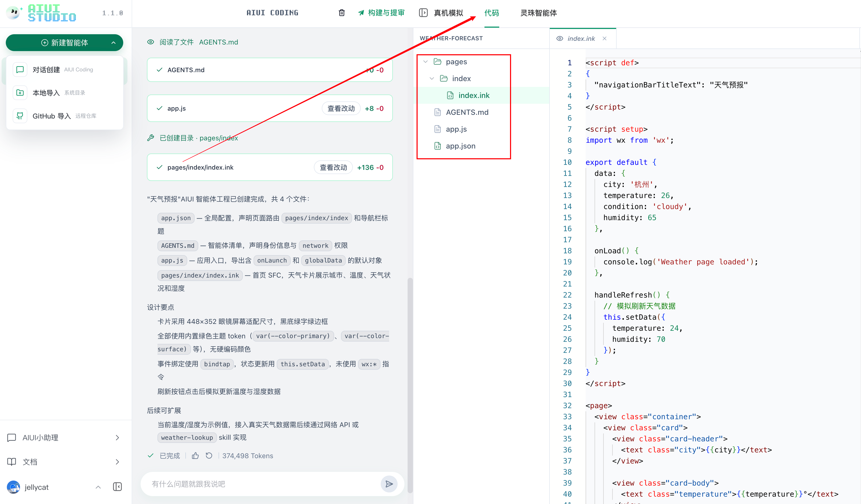Click 查看改动 for pages/index/index.ink
861x504 pixels.
(333, 167)
